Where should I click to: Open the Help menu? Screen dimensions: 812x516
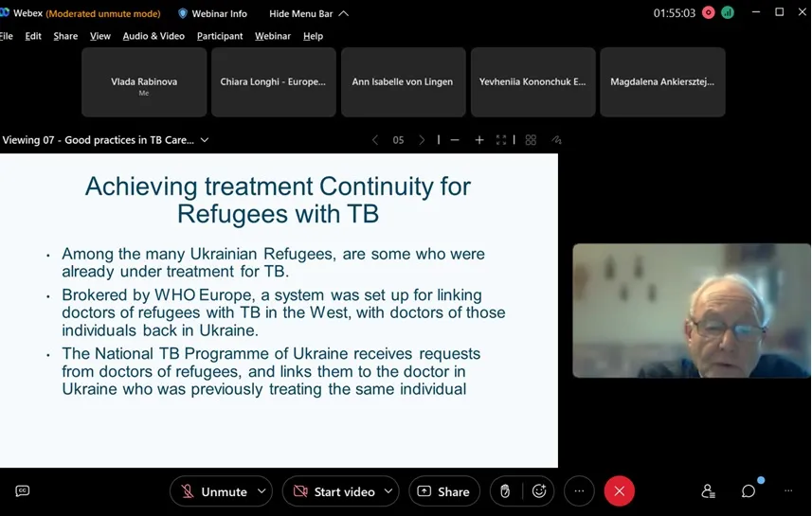[313, 36]
